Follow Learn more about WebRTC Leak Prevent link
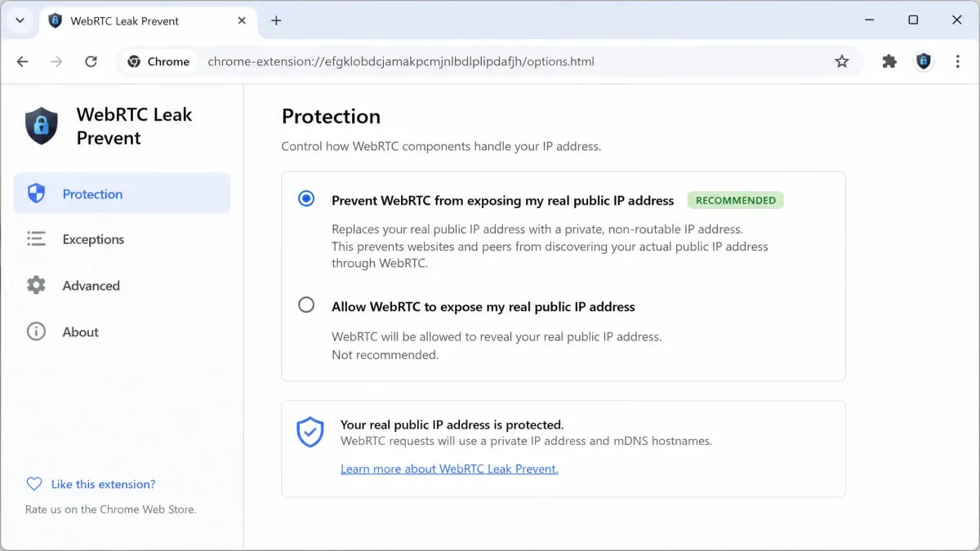This screenshot has width=980, height=551. (x=449, y=469)
